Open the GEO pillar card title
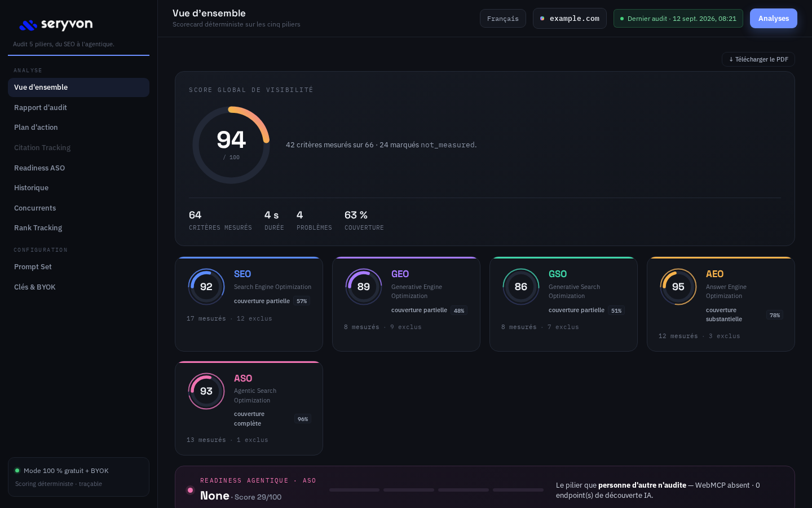The image size is (812, 508). point(400,274)
